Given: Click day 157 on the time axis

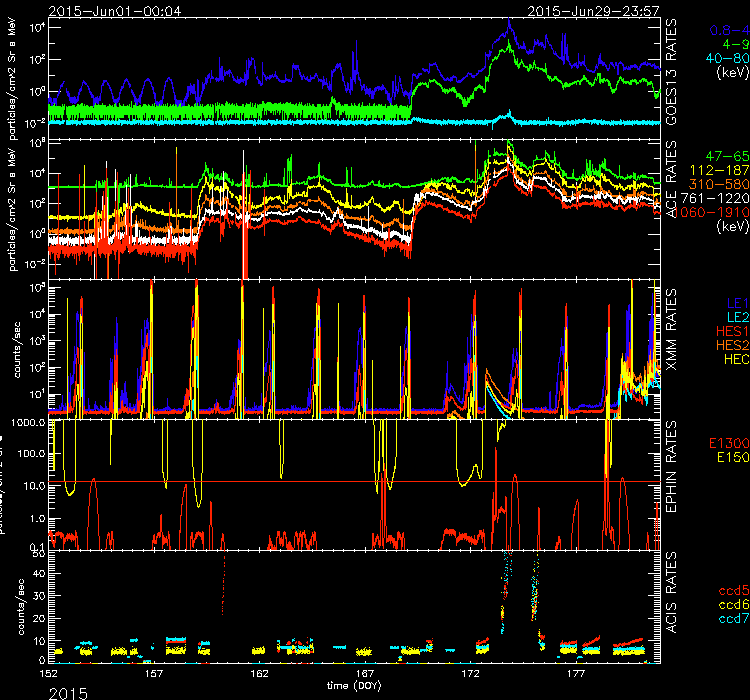Looking at the screenshot, I should 155,674.
